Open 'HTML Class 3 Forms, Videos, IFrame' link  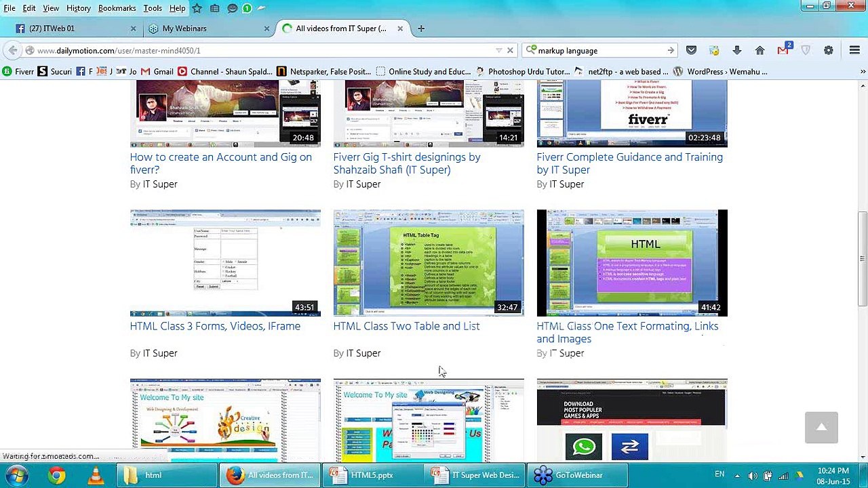pos(215,326)
